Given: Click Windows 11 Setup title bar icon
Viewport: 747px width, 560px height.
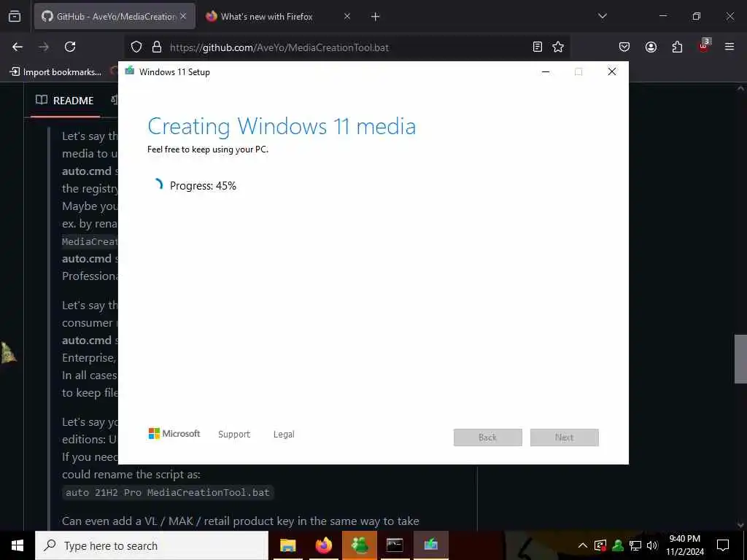Looking at the screenshot, I should pos(130,71).
